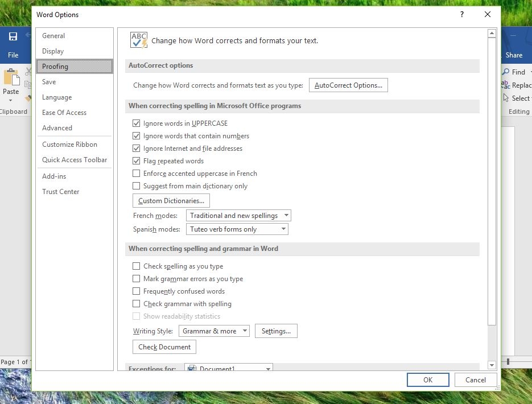Toggle Ignore Internet and file addresses
This screenshot has width=532, height=404.
(136, 149)
